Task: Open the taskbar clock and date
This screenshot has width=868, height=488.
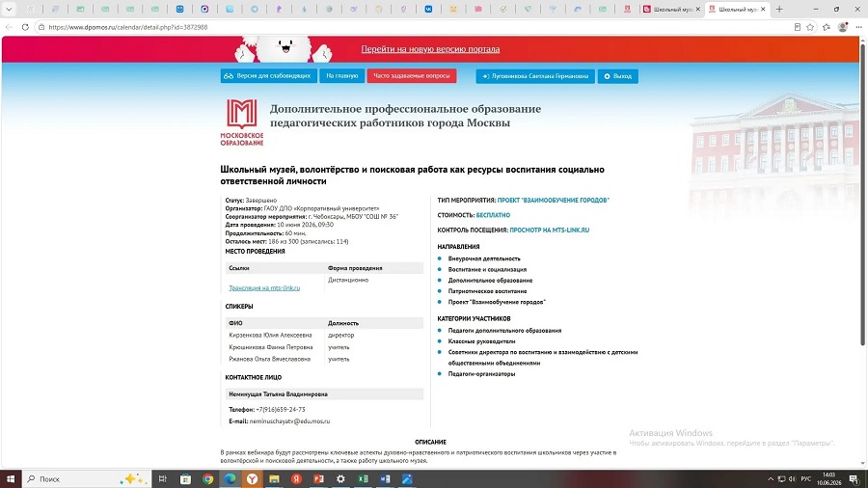Action: pos(828,479)
